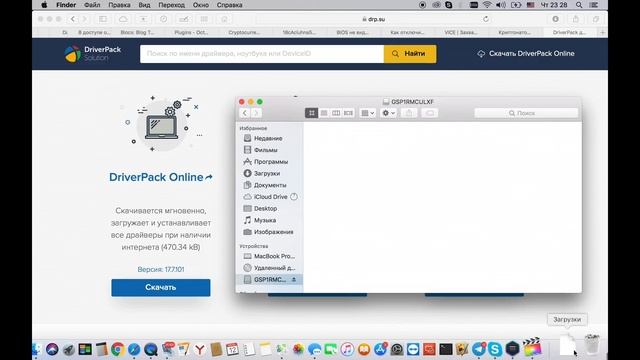Click the DriverPack driver search field

point(262,54)
